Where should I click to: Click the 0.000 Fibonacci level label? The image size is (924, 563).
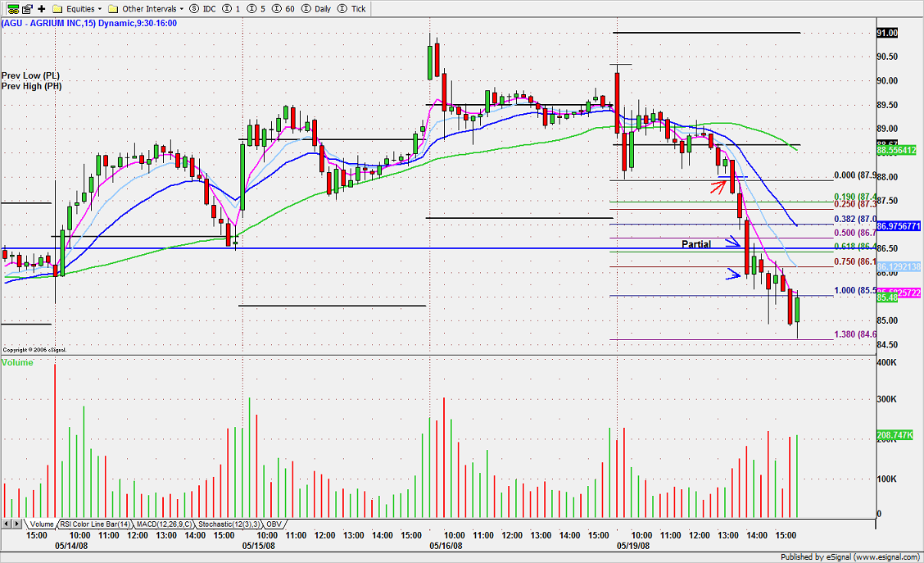pos(855,175)
